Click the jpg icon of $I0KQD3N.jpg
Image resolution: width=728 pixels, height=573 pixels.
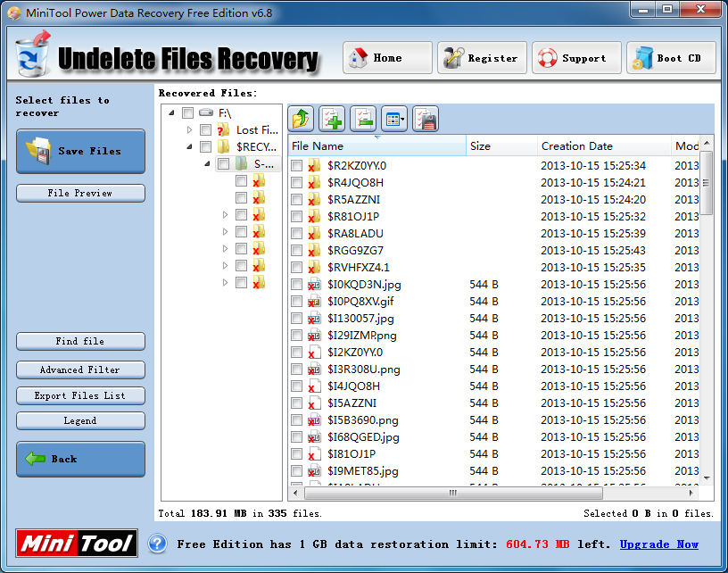click(x=314, y=284)
